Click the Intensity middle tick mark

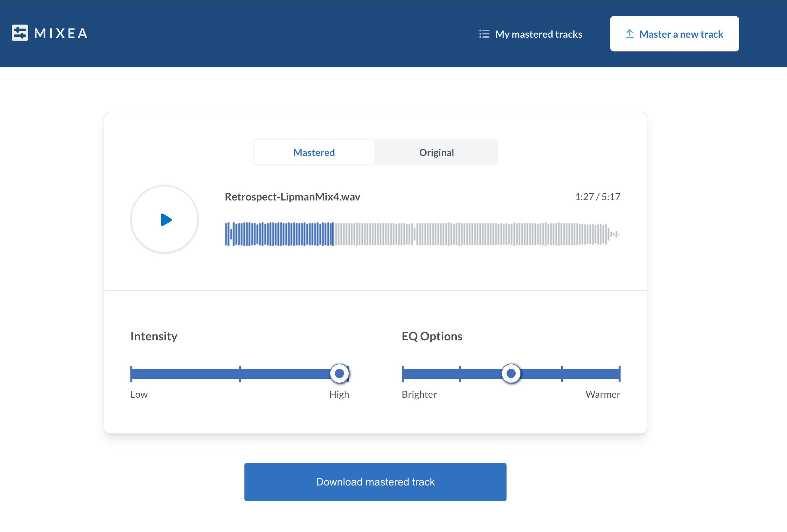pyautogui.click(x=240, y=373)
